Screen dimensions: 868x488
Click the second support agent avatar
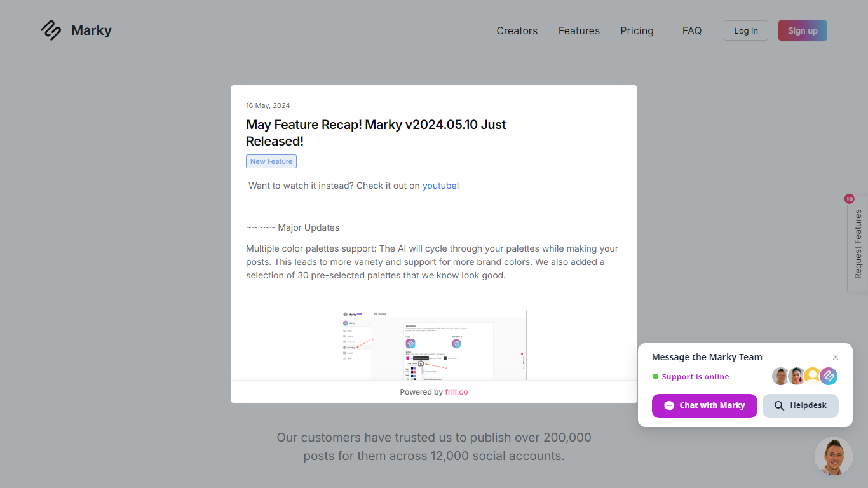797,376
